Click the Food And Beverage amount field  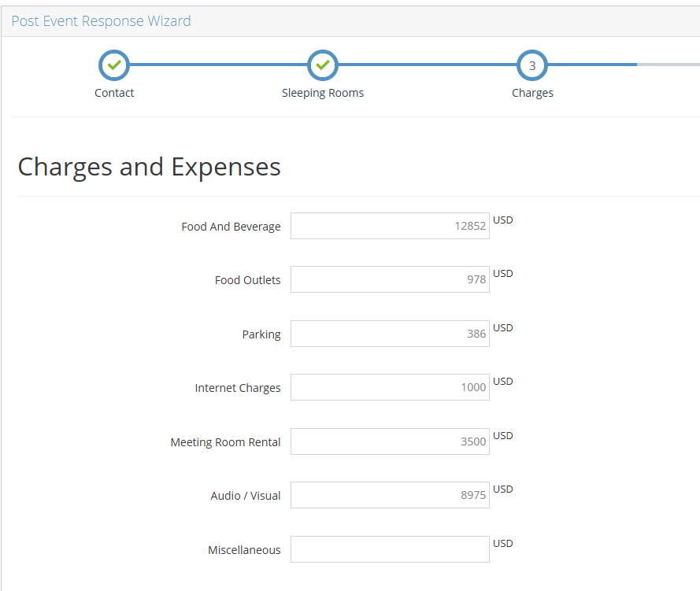[390, 226]
